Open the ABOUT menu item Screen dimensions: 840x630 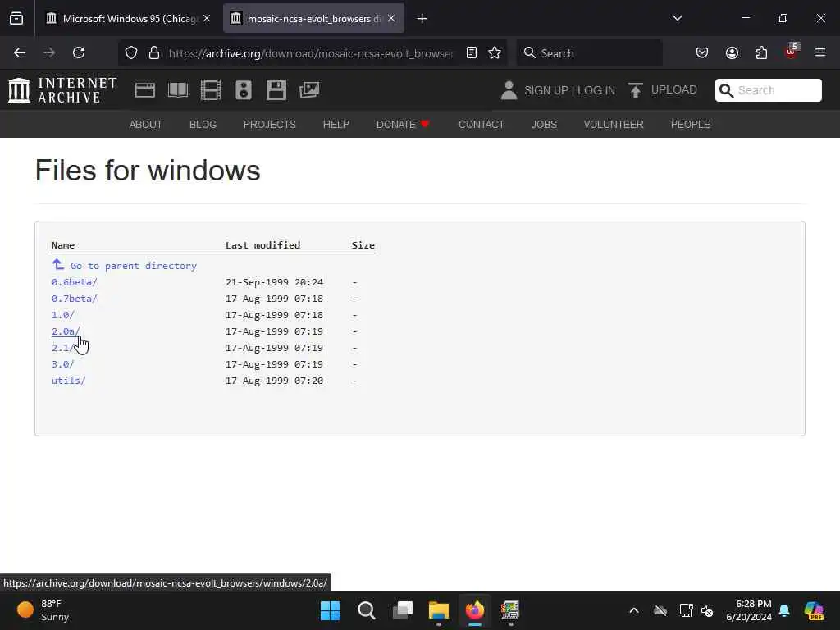pyautogui.click(x=146, y=125)
